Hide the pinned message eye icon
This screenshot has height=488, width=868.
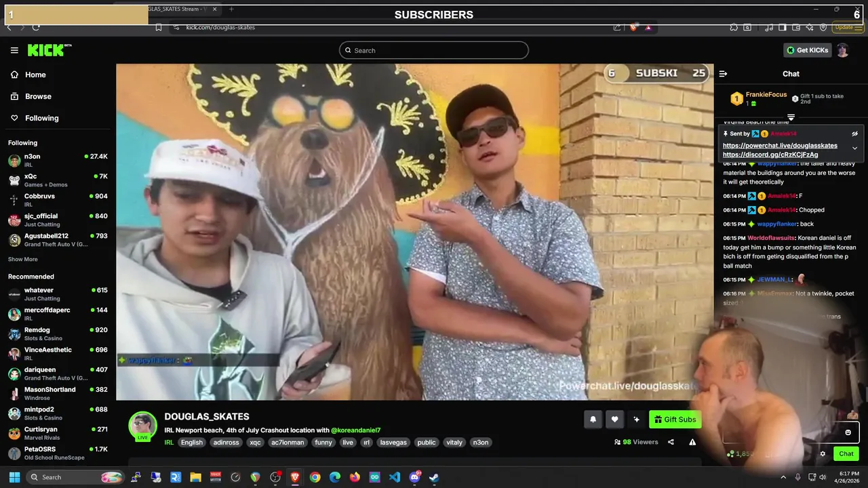(854, 134)
